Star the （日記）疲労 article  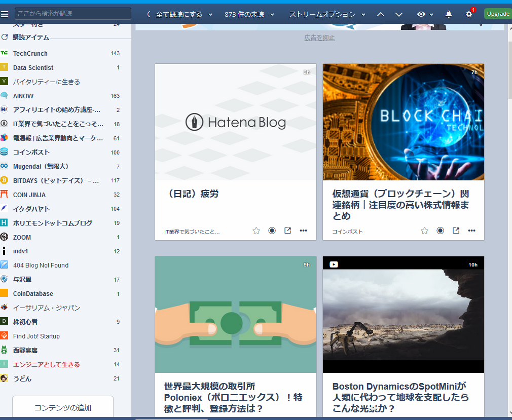coord(257,231)
